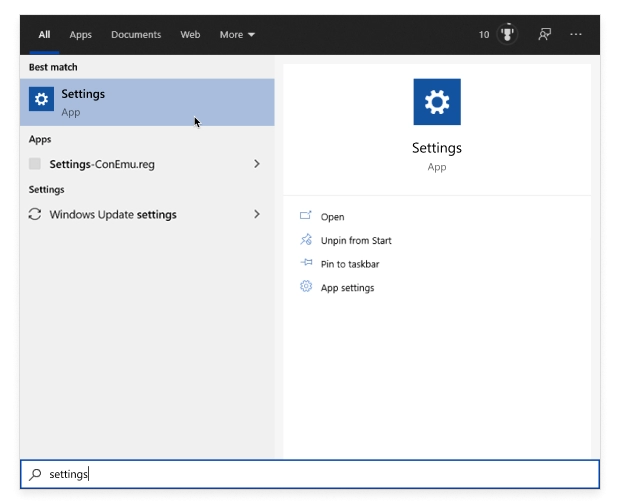Choose Unpin from Start

355,241
